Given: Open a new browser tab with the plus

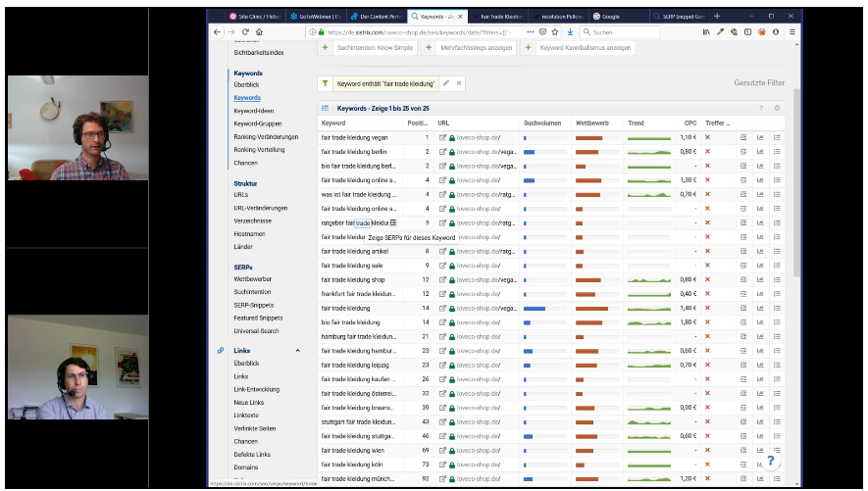Looking at the screenshot, I should (x=717, y=16).
